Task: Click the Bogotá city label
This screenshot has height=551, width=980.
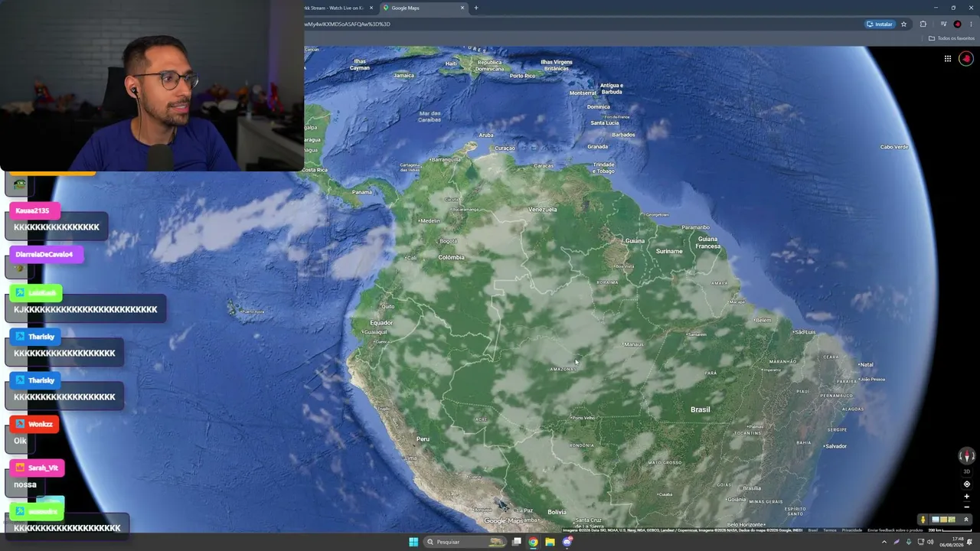Action: 448,241
